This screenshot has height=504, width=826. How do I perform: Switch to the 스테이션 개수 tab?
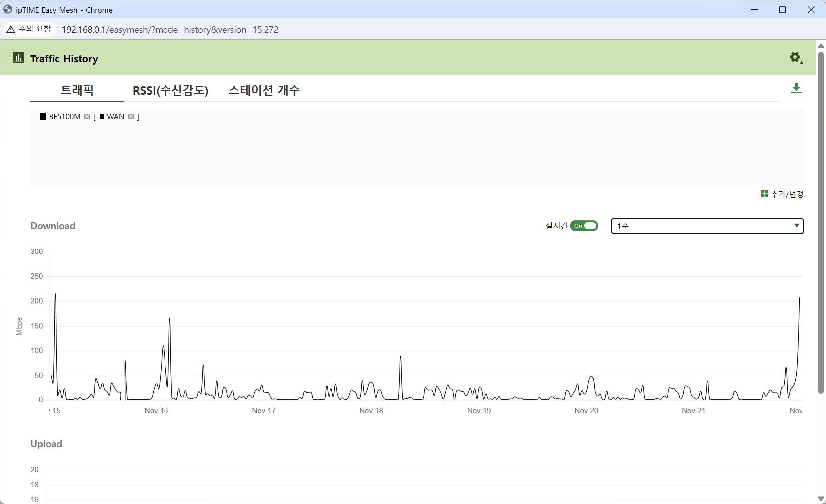point(264,90)
